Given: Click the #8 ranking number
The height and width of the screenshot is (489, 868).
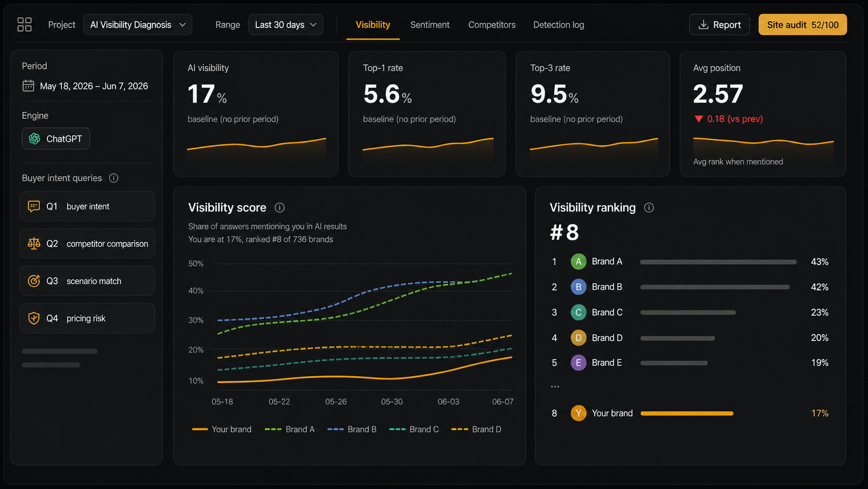Looking at the screenshot, I should click(x=564, y=232).
